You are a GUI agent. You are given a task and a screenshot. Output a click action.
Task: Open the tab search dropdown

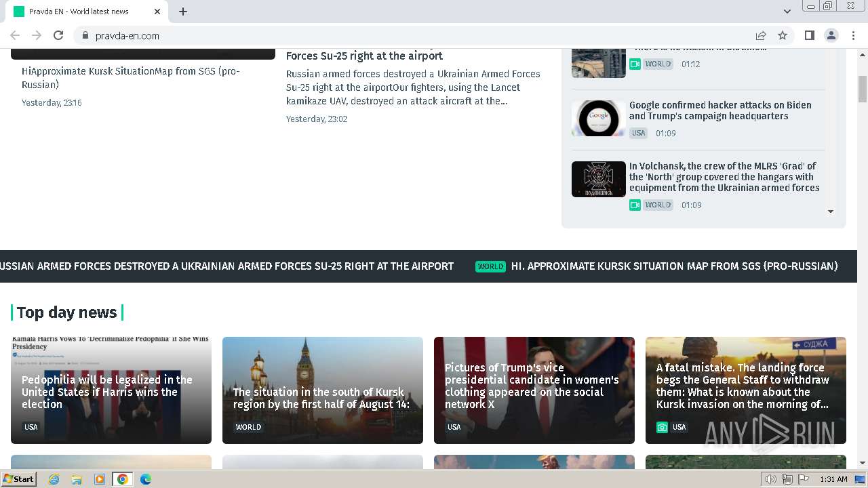point(787,12)
